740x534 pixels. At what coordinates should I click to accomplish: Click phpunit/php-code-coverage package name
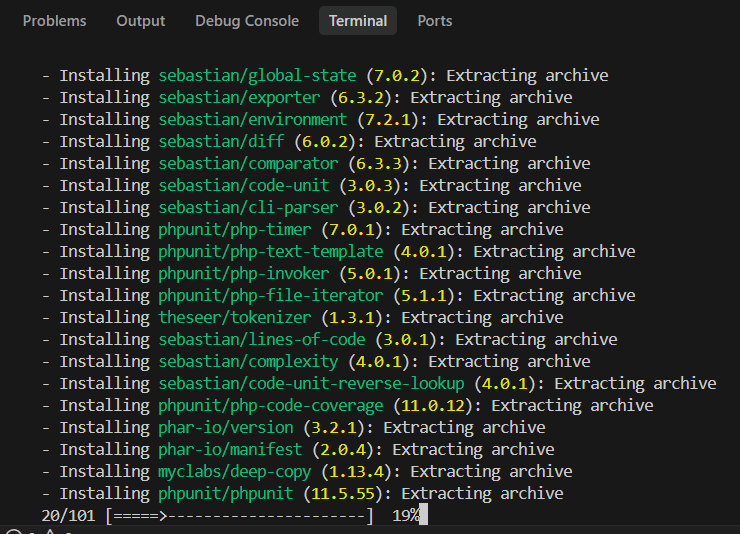271,406
